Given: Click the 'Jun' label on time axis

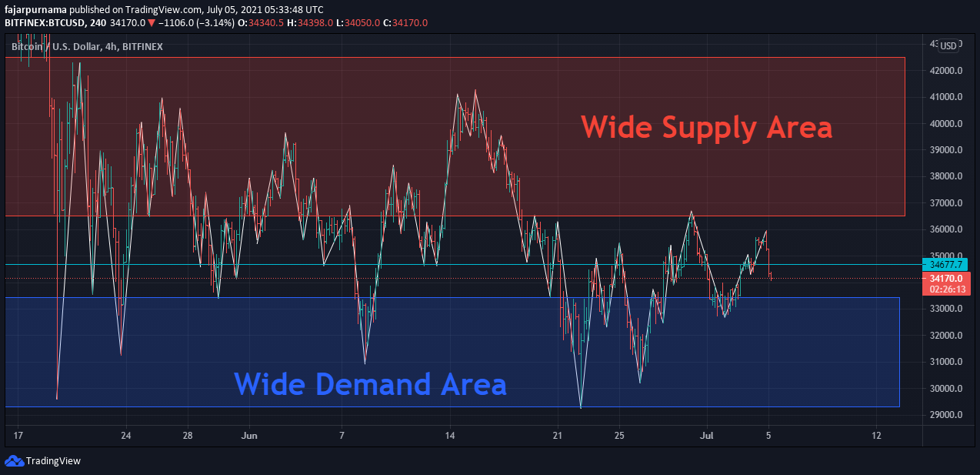Looking at the screenshot, I should [x=248, y=436].
